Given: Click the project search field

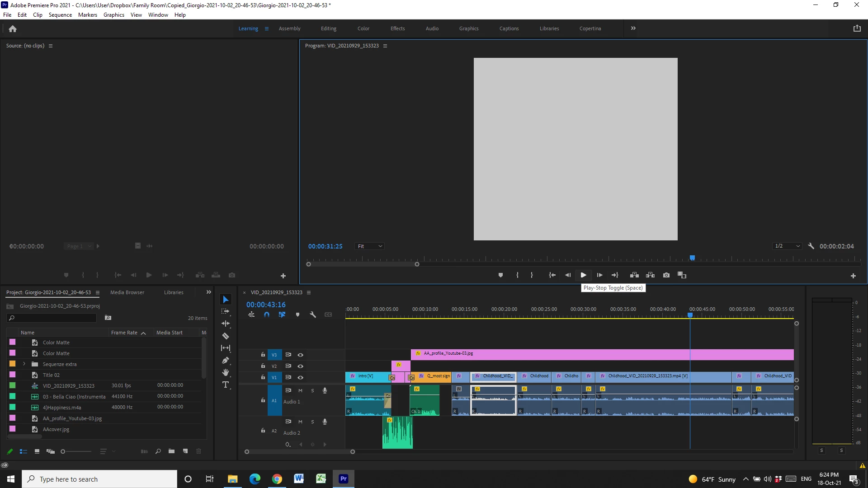Looking at the screenshot, I should [54, 318].
